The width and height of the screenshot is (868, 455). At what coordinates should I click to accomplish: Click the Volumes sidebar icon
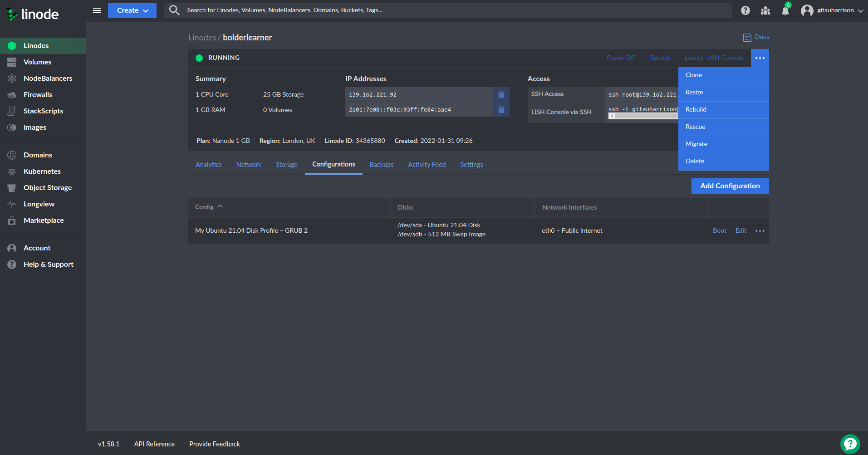[12, 62]
